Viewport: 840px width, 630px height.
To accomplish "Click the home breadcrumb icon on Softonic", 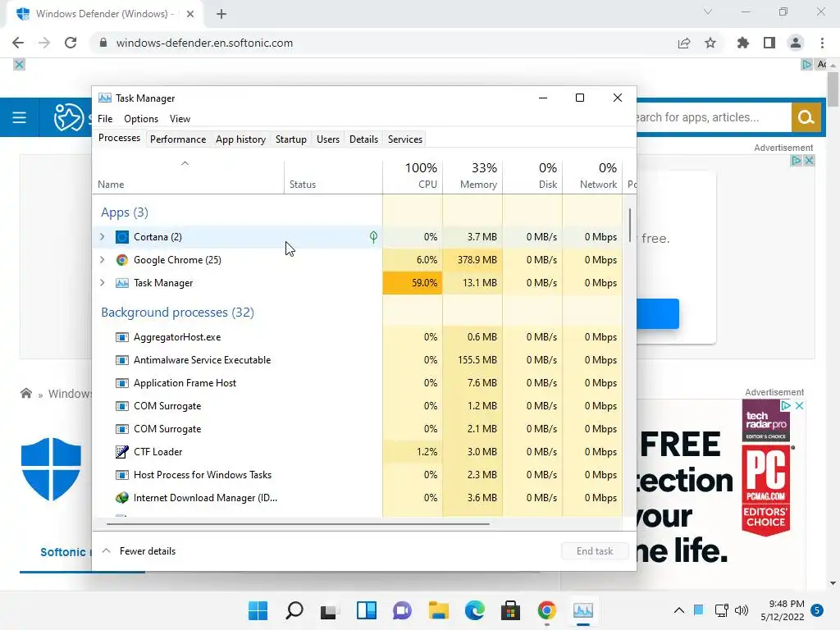I will click(25, 393).
